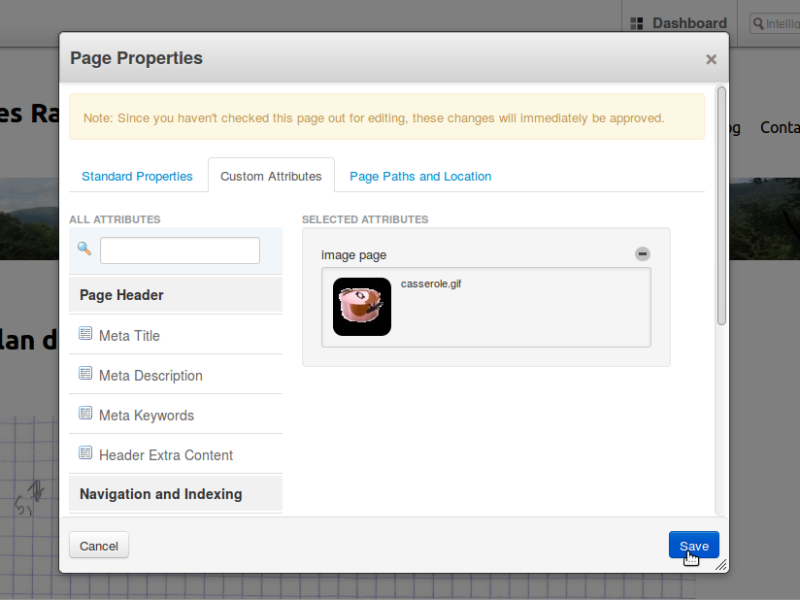Click the Intelligent search box behind the dialog

click(774, 23)
